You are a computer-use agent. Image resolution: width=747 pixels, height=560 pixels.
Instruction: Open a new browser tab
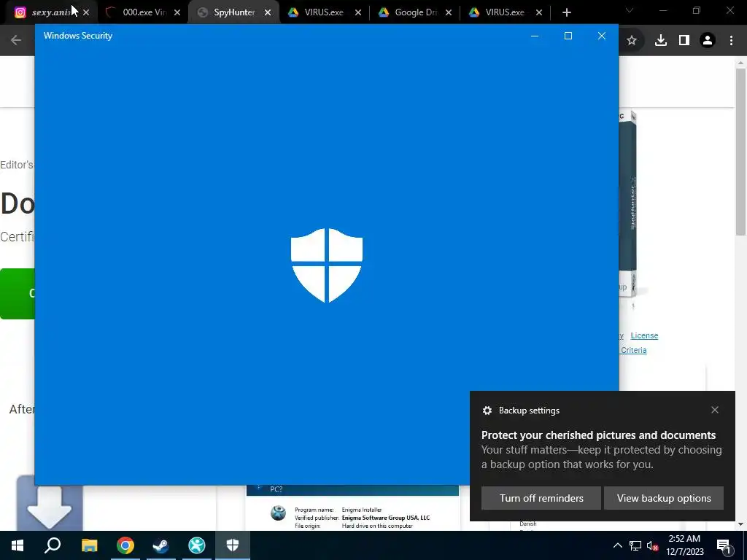click(566, 12)
